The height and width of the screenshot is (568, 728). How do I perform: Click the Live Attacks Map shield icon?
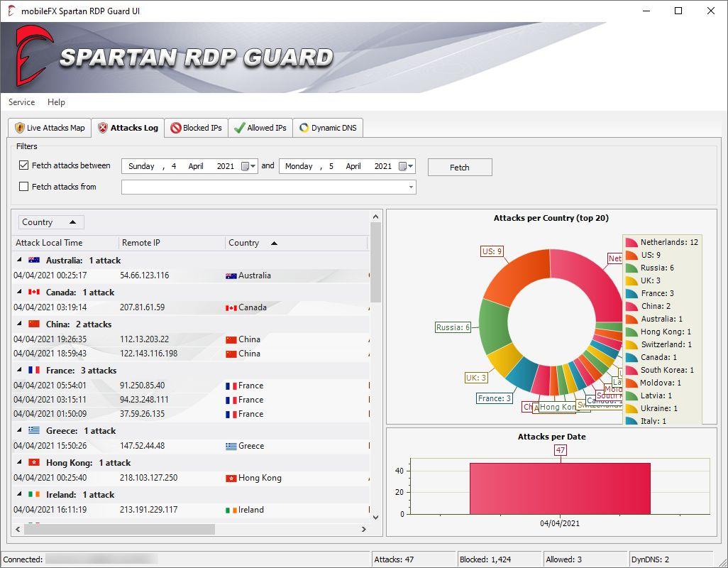tap(19, 128)
